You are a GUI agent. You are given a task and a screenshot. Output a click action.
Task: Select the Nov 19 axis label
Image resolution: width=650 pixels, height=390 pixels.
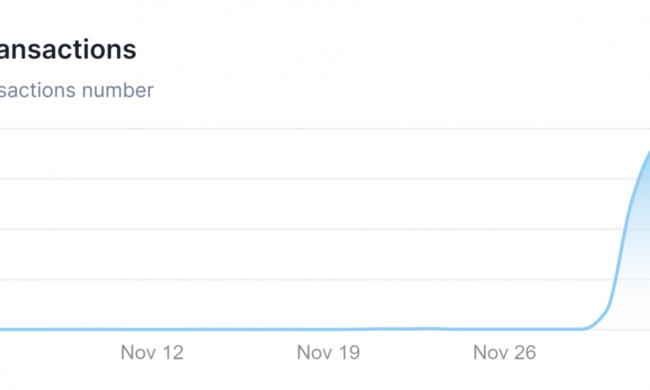[x=328, y=353]
